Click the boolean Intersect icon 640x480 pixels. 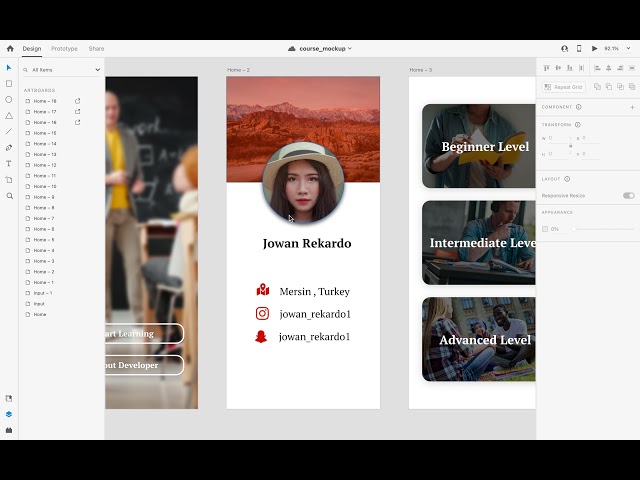pyautogui.click(x=620, y=87)
